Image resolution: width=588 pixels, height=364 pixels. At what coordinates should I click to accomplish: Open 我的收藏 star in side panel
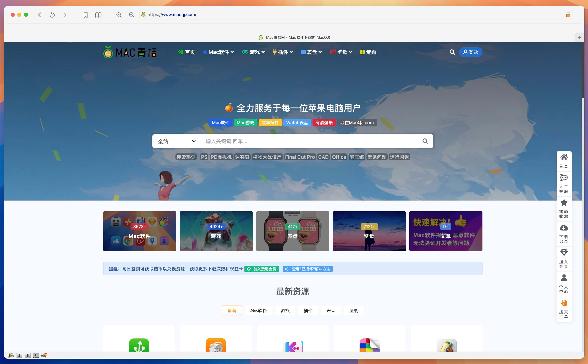(x=564, y=209)
